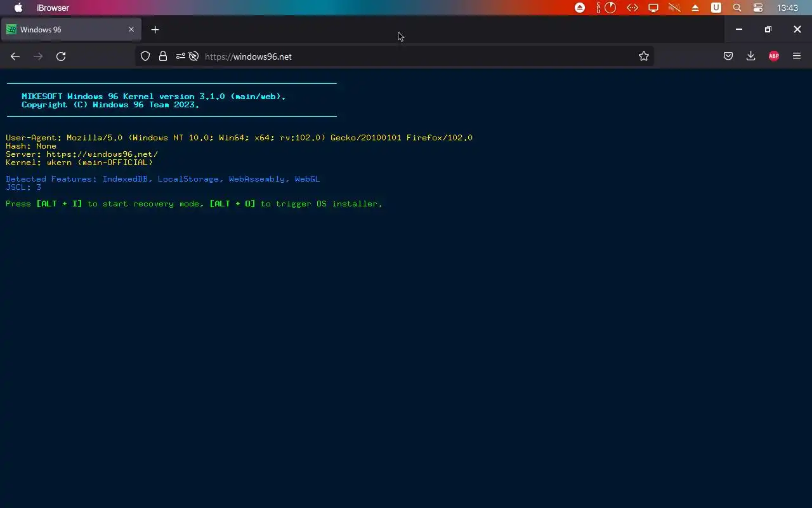812x508 pixels.
Task: Go forward one page
Action: (38, 57)
